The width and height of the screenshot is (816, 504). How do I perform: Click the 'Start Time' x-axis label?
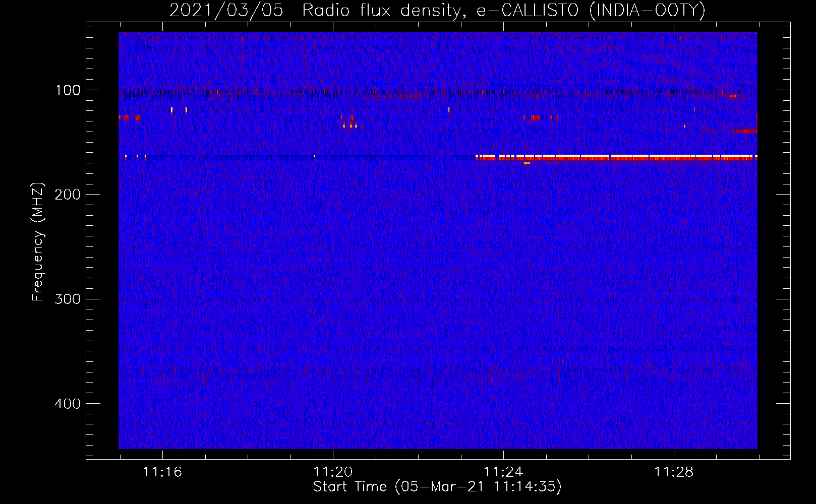[x=349, y=487]
